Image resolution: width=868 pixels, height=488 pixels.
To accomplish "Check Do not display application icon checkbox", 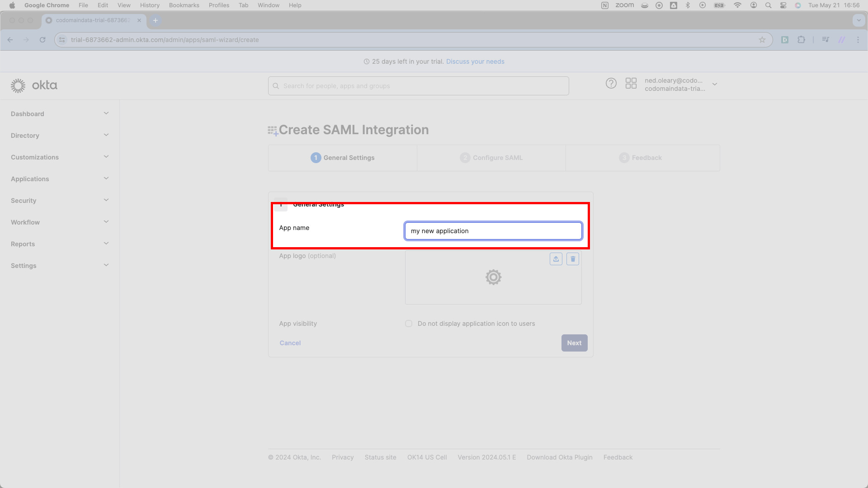I will pos(409,324).
